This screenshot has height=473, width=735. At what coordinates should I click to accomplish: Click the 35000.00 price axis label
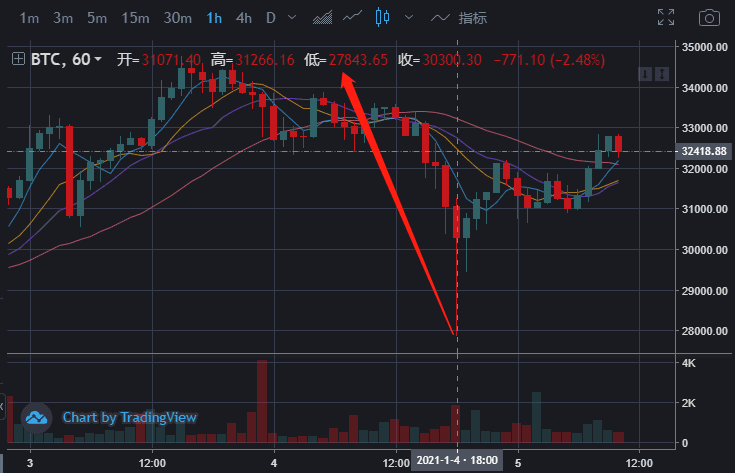pyautogui.click(x=705, y=47)
